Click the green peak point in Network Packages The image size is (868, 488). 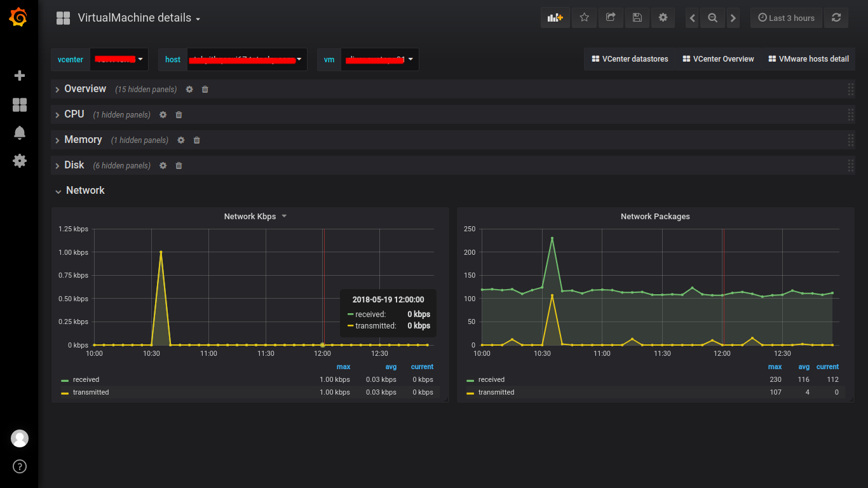552,238
